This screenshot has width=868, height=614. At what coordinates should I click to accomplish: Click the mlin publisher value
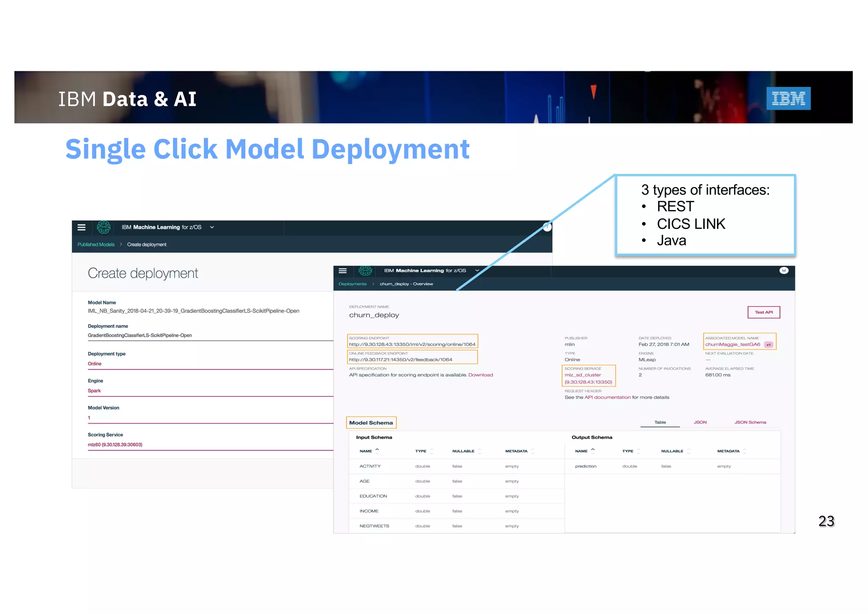point(569,344)
